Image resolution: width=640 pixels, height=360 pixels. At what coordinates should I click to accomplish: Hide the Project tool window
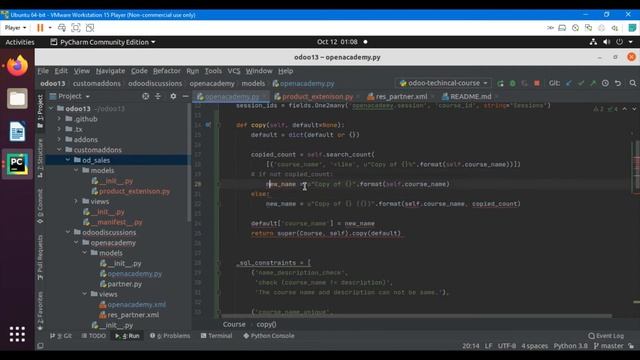[x=185, y=96]
